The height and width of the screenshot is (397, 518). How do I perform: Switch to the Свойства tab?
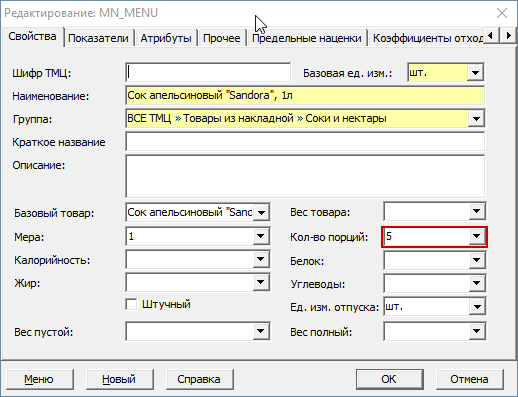32,36
